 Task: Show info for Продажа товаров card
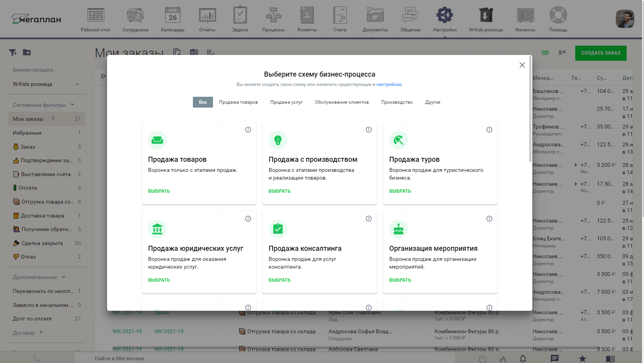click(248, 130)
